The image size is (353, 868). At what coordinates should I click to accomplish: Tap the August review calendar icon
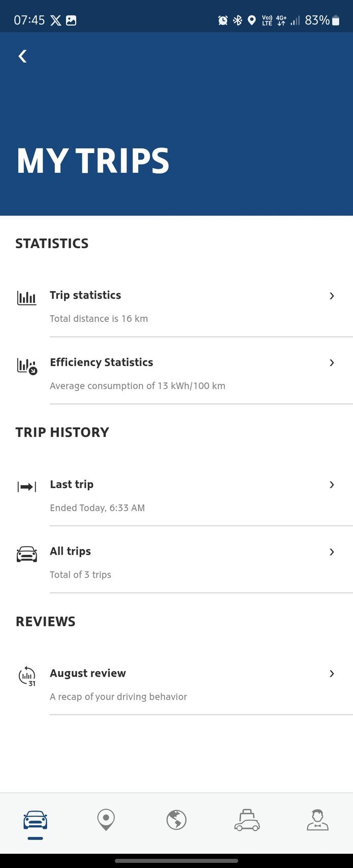[27, 677]
